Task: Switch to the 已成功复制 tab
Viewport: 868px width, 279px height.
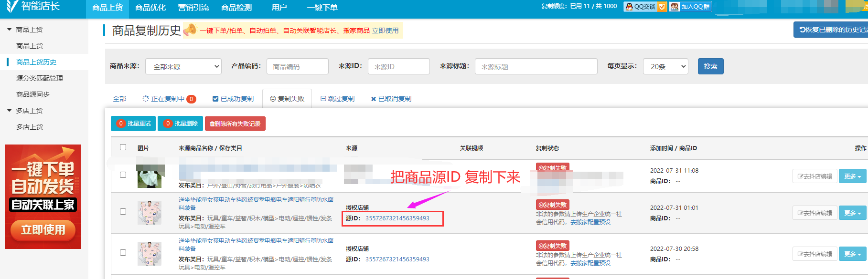Action: point(233,99)
